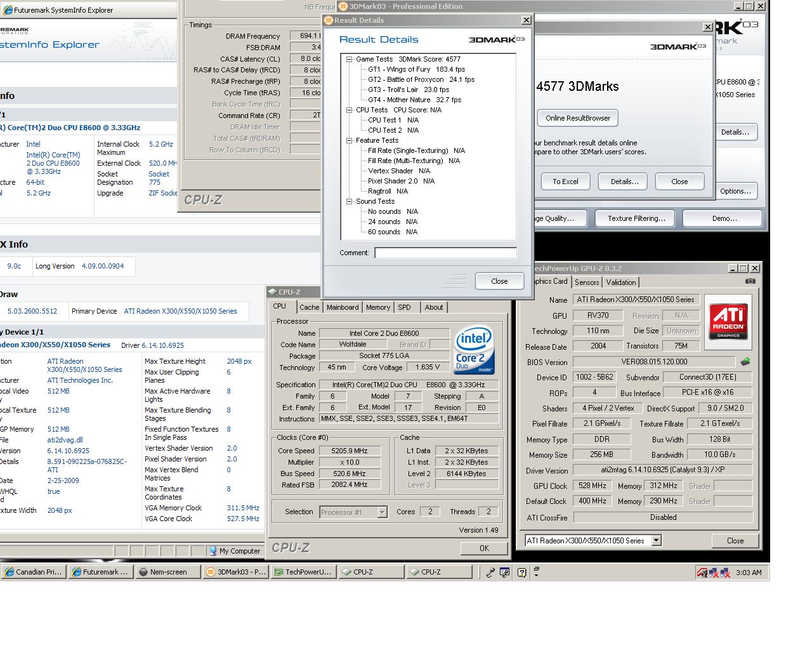Viewport: 812px width, 650px height.
Task: Click the My Computer status bar icon
Action: (213, 551)
